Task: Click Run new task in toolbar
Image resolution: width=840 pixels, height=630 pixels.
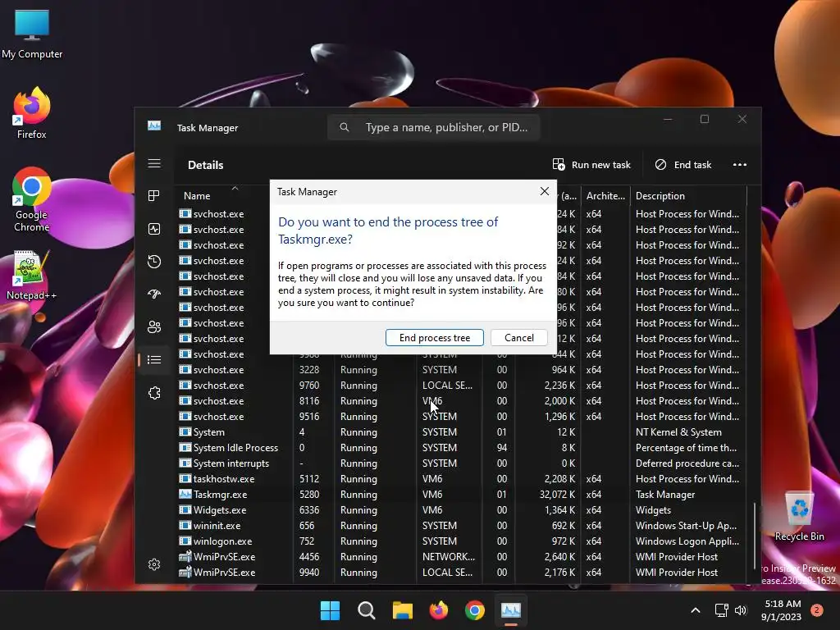Action: pos(591,164)
